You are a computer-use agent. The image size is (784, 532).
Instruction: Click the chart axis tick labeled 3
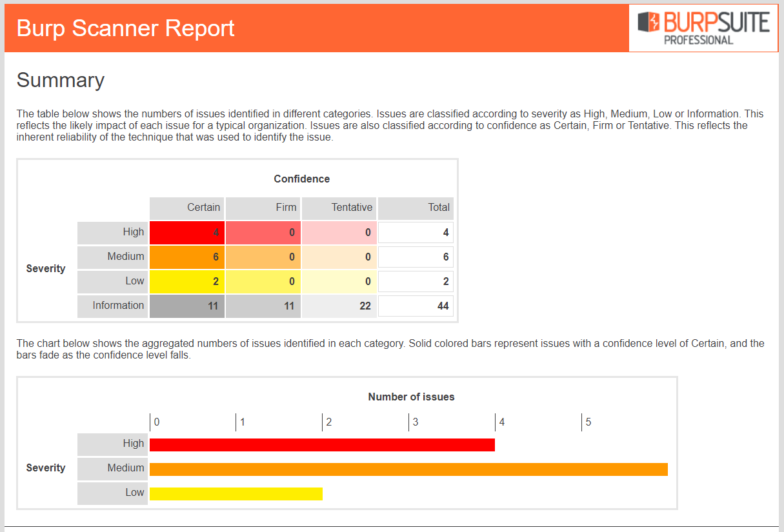416,422
